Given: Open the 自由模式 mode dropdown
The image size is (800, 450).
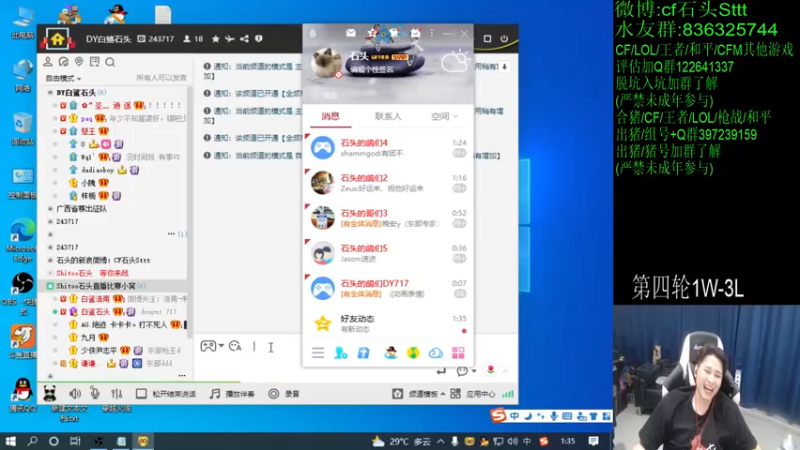Looking at the screenshot, I should [63, 79].
